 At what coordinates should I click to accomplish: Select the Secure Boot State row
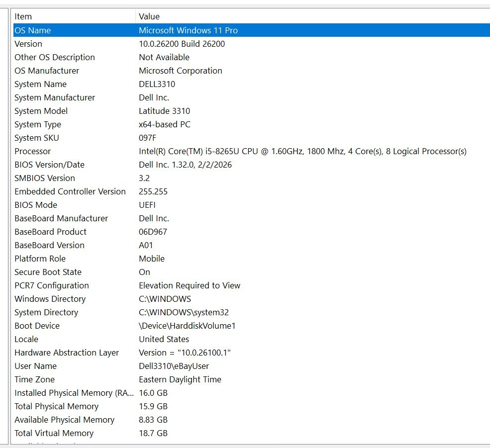pos(252,272)
